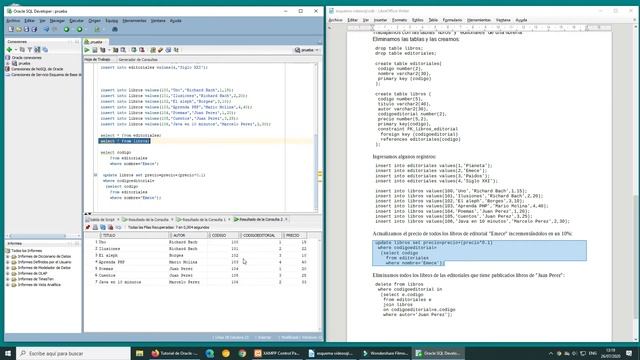Expand Informes de Vista Analítica node

(x=8, y=285)
